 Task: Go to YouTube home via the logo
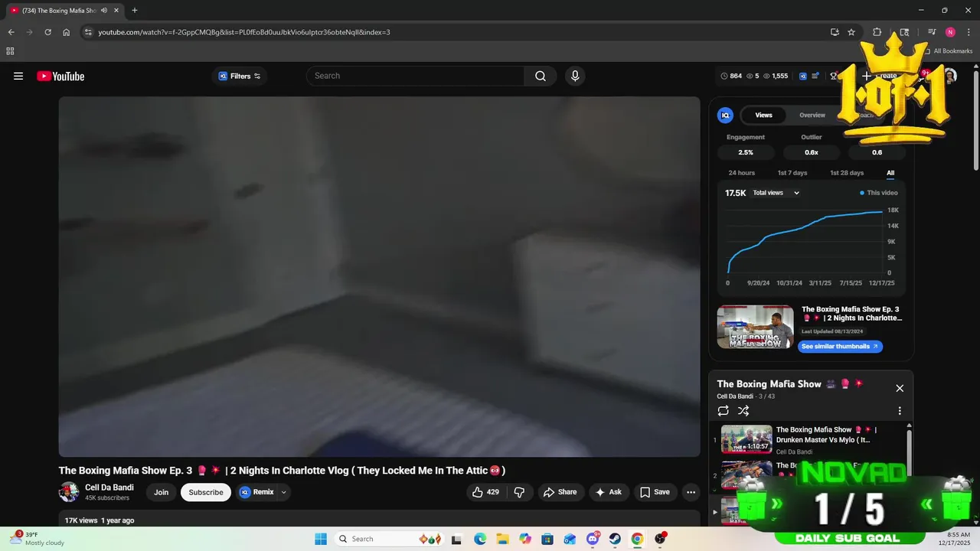(x=60, y=76)
